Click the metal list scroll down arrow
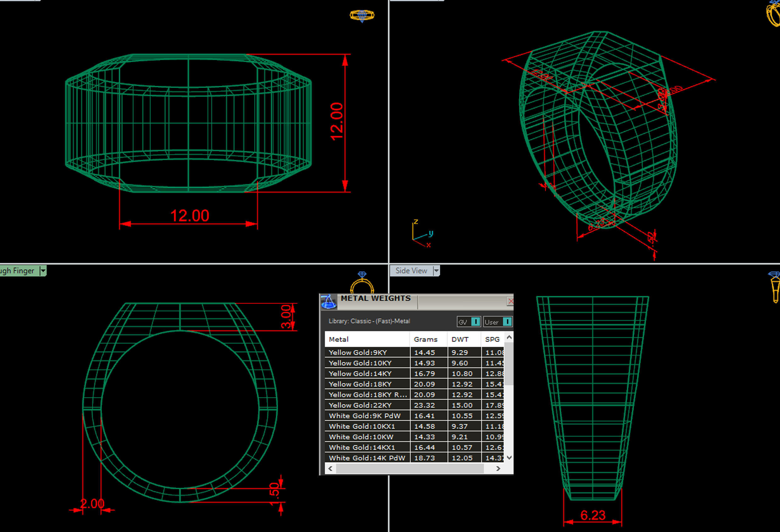Screen dimensions: 780x532 [509, 458]
